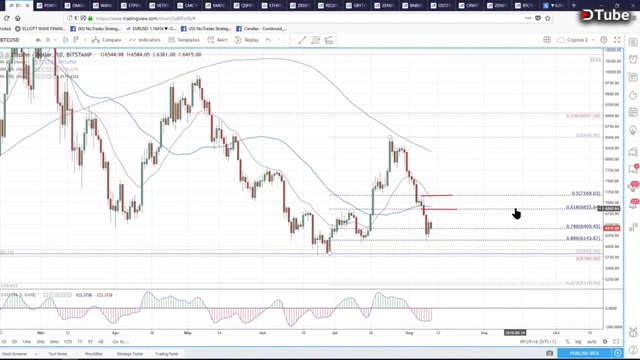Toggle auto scale mode

coord(591,342)
